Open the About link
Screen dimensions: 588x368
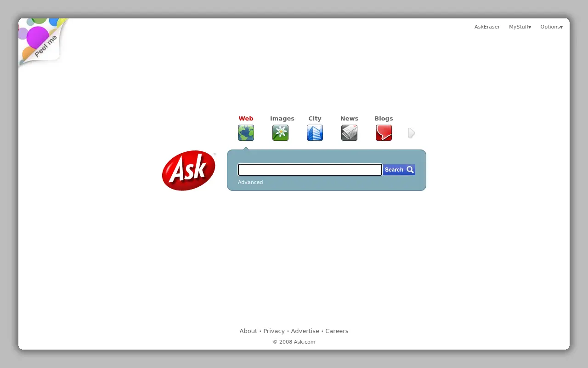(248, 331)
